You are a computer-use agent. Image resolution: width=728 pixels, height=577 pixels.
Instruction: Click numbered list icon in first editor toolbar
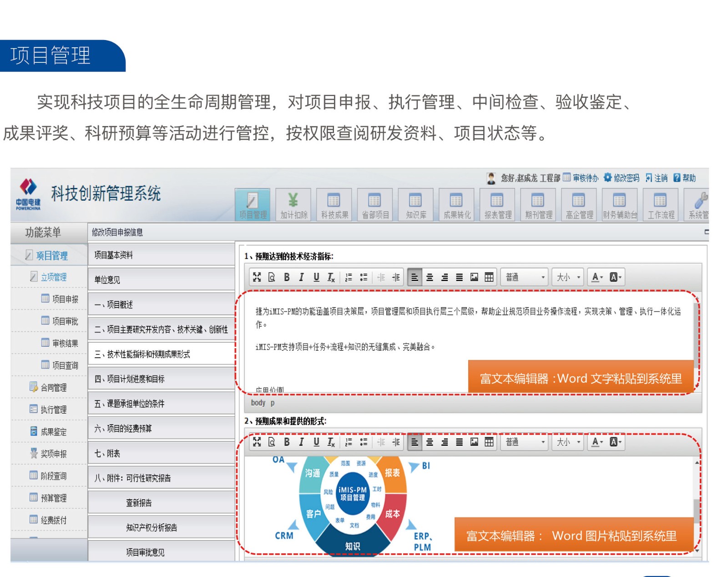(x=349, y=277)
